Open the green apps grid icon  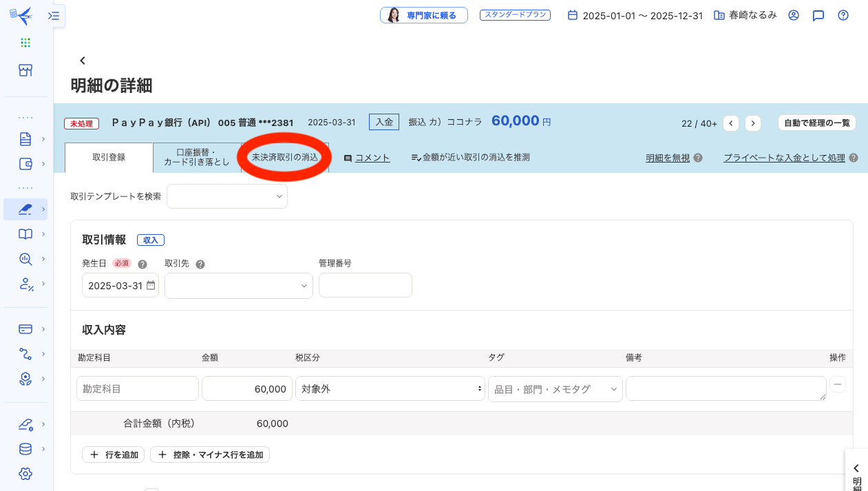[25, 43]
